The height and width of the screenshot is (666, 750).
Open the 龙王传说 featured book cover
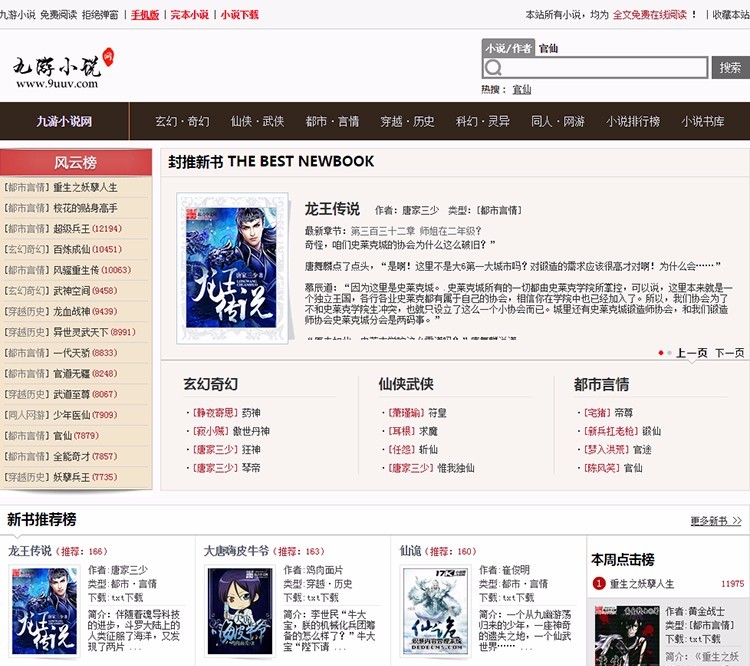(225, 264)
